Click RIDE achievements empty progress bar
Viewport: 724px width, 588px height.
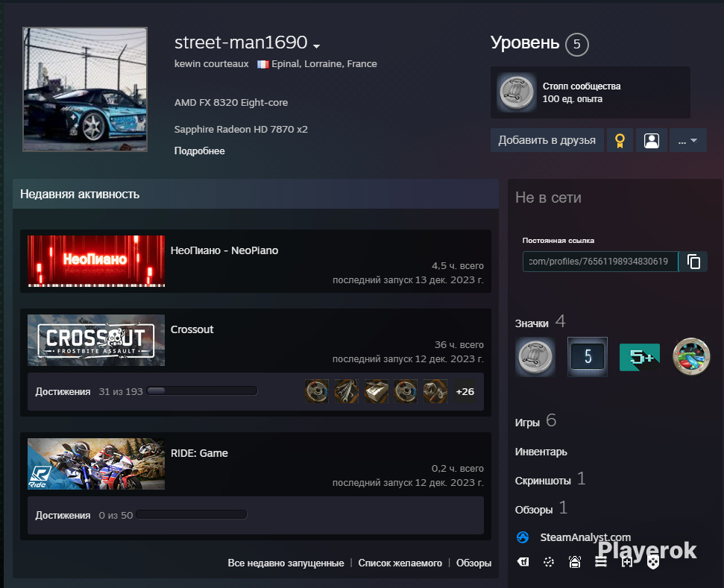tap(192, 515)
